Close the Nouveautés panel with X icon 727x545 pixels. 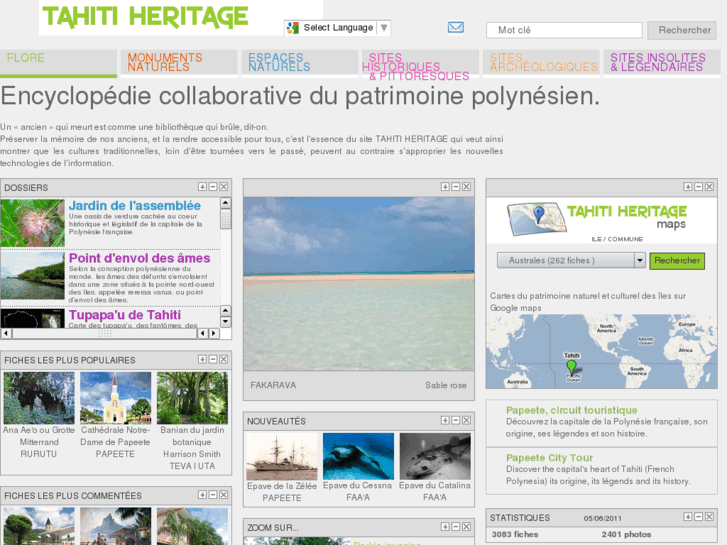[467, 421]
